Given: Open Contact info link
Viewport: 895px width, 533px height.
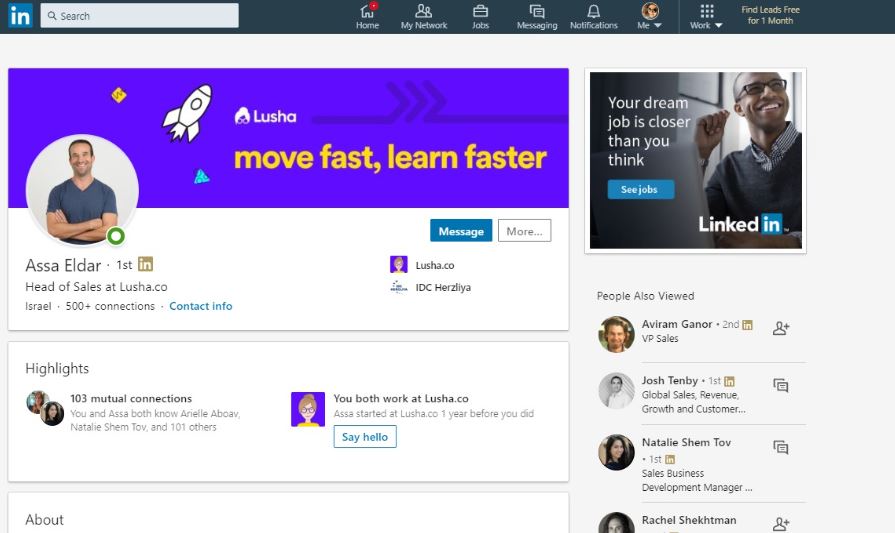Looking at the screenshot, I should [200, 306].
